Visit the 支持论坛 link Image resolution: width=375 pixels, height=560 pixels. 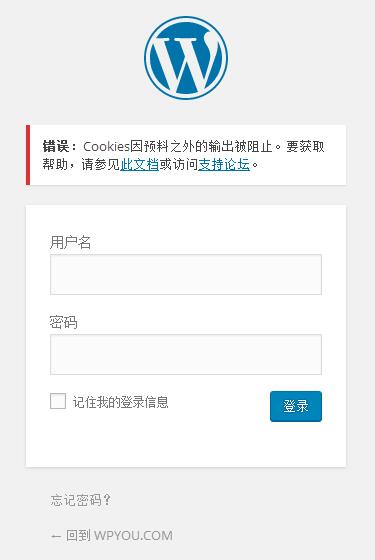pyautogui.click(x=224, y=164)
